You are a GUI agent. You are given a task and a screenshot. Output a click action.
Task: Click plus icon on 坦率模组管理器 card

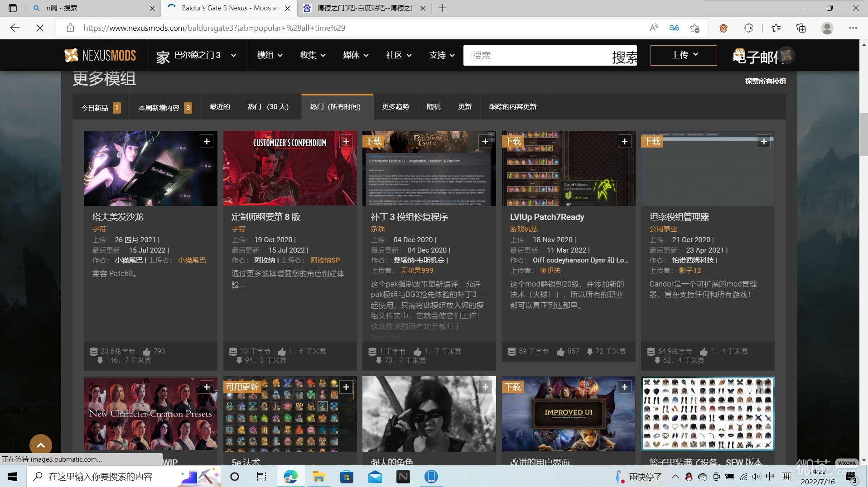point(764,142)
